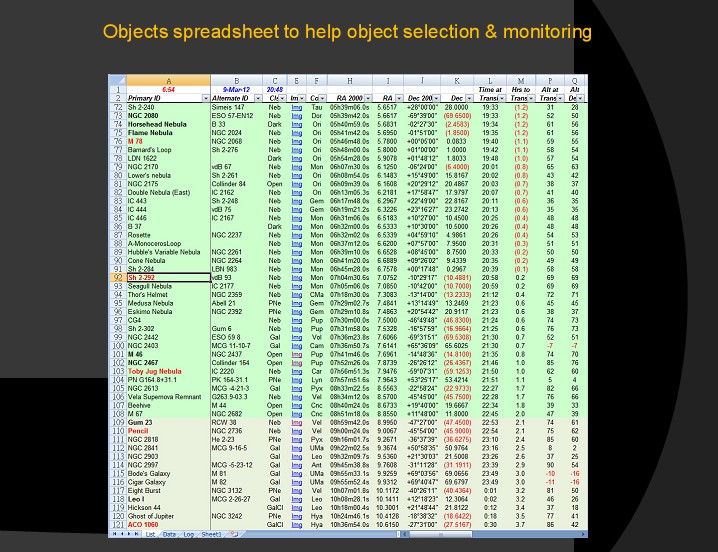Viewport: 718px width, 552px height.
Task: Select the Seagull Nebula cell
Action: coord(168,286)
